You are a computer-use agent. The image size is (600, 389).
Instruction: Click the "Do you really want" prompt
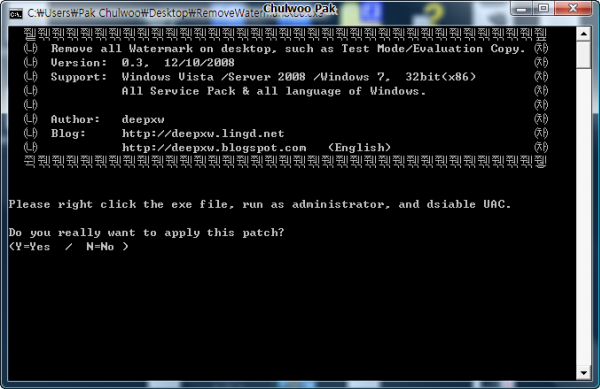point(146,233)
